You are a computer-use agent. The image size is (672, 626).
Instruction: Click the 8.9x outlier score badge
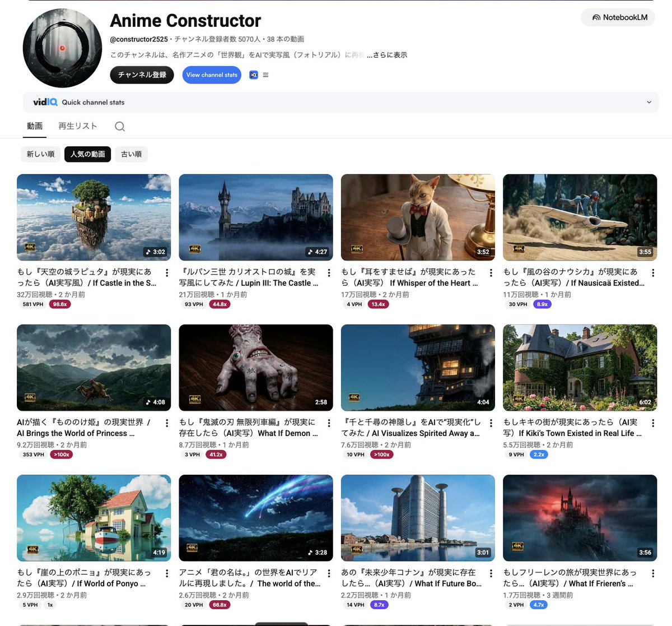[x=542, y=304]
